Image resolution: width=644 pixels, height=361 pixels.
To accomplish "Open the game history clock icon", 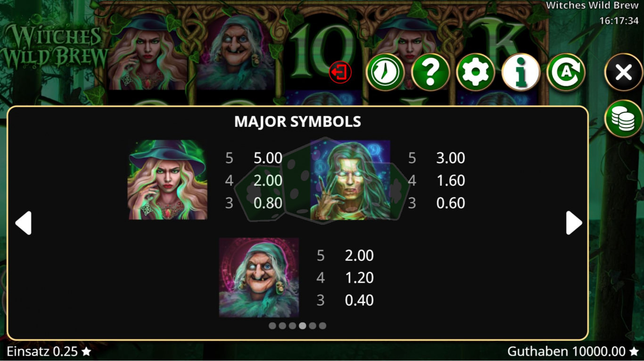I will [x=385, y=73].
